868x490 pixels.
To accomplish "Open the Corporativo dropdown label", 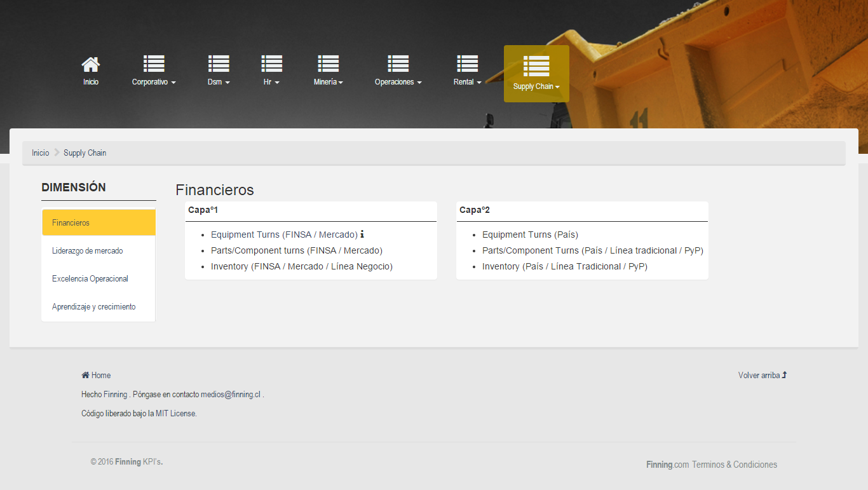I will pos(154,82).
